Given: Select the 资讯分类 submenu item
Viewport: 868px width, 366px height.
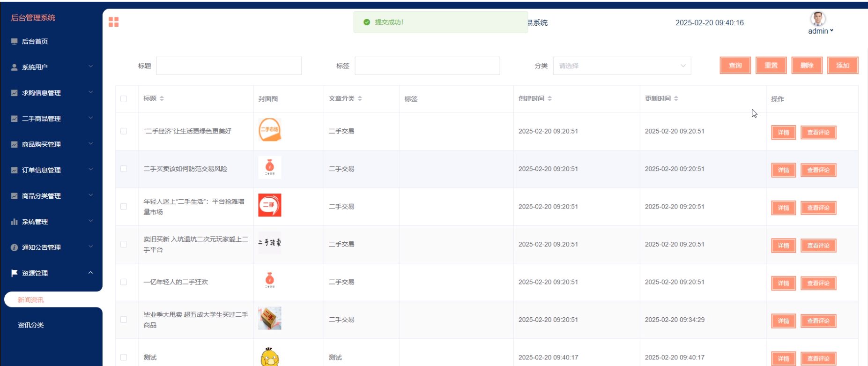Looking at the screenshot, I should [31, 325].
